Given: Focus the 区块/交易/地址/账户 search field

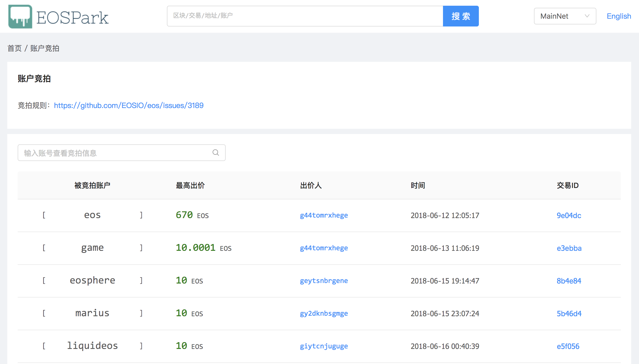Looking at the screenshot, I should click(x=305, y=16).
